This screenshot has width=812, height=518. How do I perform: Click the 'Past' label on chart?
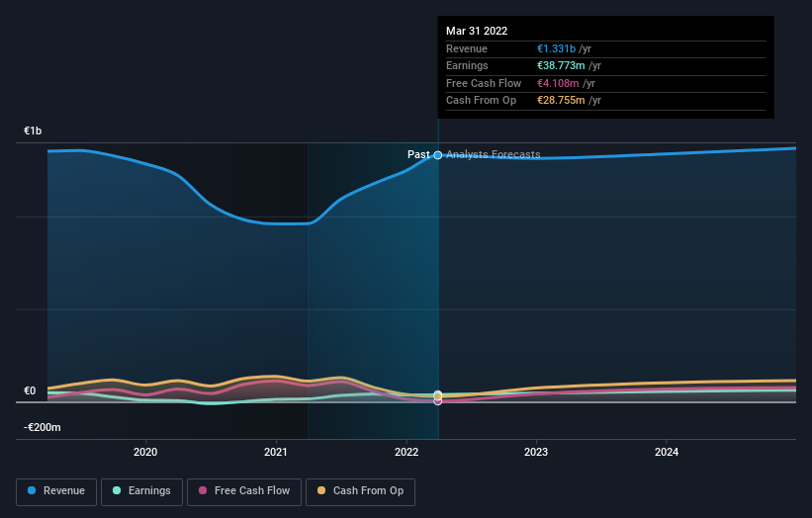pos(418,155)
